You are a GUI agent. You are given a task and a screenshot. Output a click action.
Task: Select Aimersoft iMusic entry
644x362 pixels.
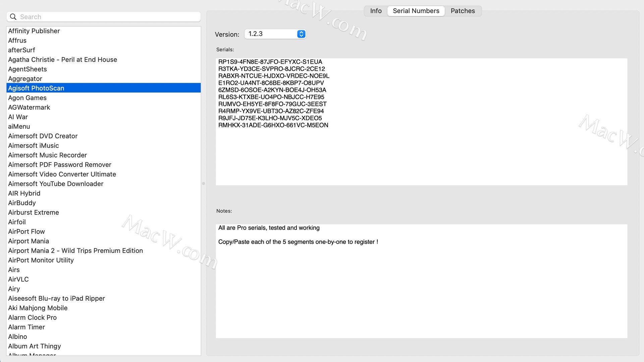tap(104, 145)
